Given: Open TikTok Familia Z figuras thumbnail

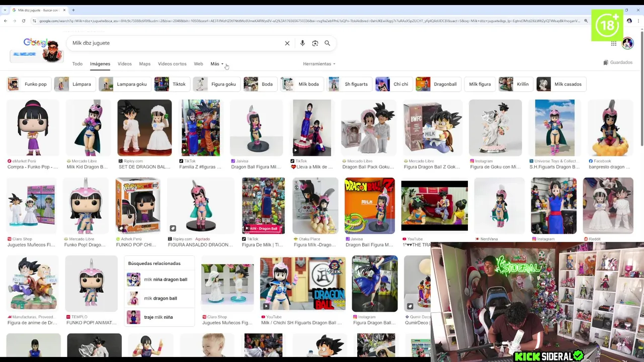Looking at the screenshot, I should pyautogui.click(x=201, y=128).
